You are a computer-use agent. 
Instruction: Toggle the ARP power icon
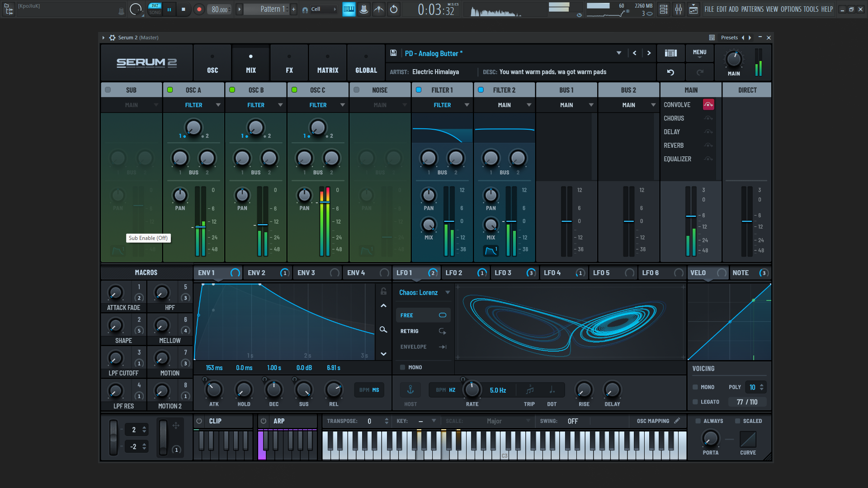pos(264,421)
